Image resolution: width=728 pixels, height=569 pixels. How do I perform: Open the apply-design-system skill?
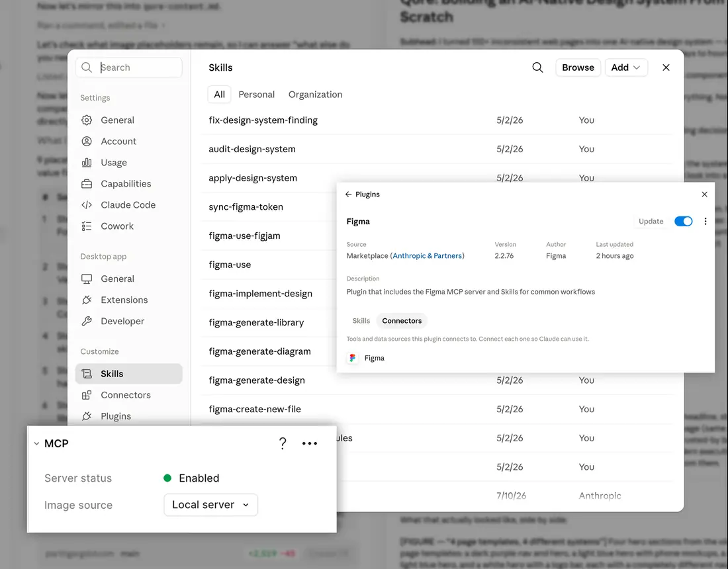pos(253,178)
